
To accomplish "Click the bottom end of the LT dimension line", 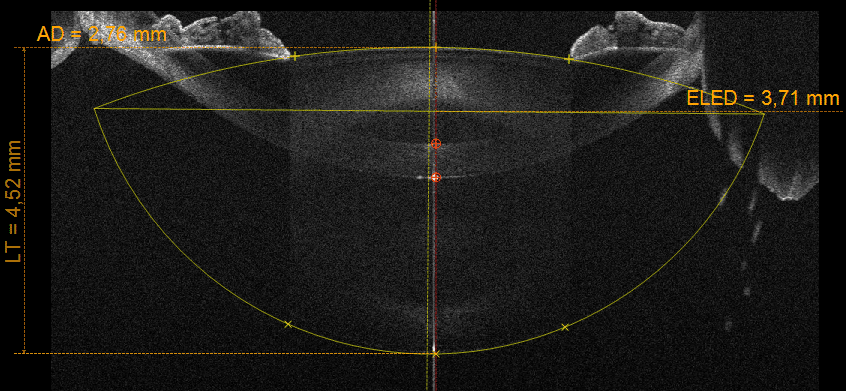I will click(24, 353).
